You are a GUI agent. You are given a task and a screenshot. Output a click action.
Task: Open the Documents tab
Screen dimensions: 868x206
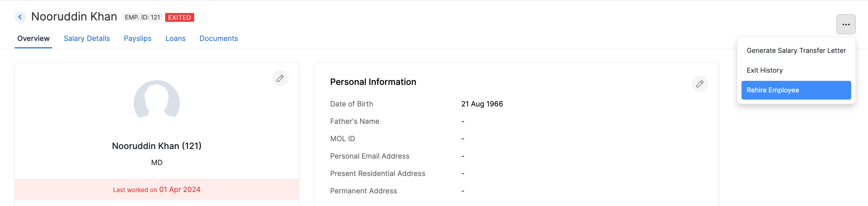218,39
